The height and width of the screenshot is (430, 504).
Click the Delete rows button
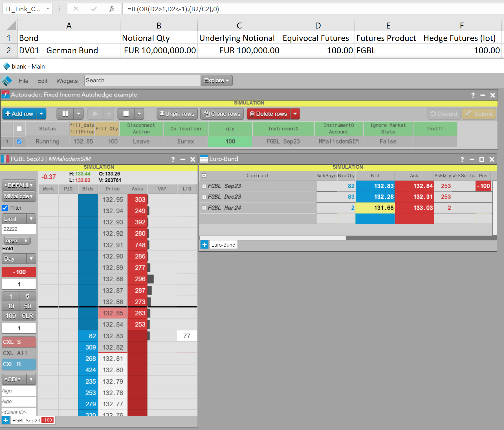[268, 114]
